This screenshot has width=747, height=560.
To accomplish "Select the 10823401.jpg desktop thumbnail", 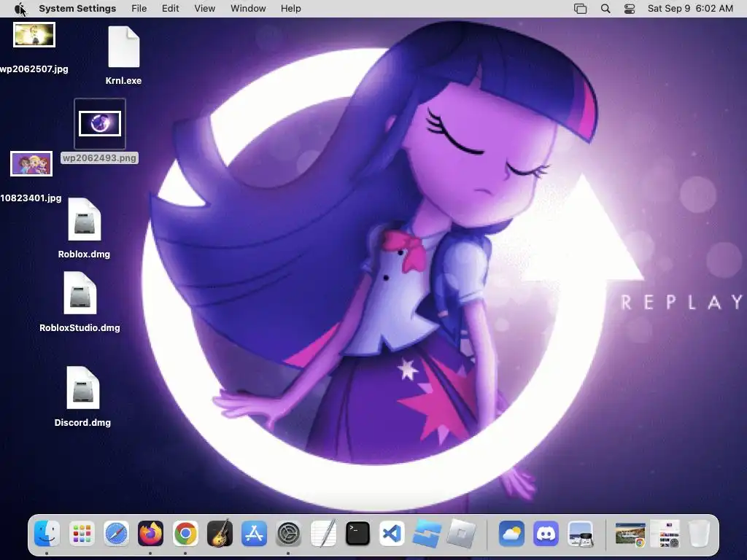I will click(31, 164).
